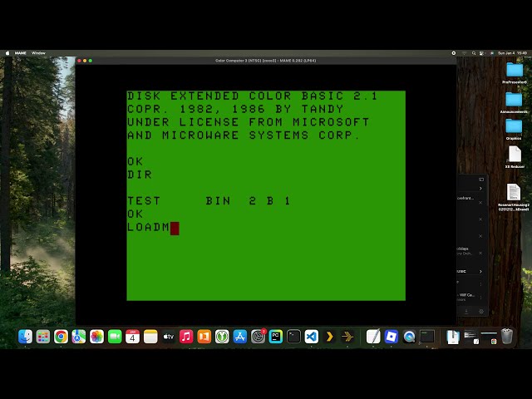Launch Visual Studio Code from the Dock
The width and height of the screenshot is (532, 399).
pos(312,337)
